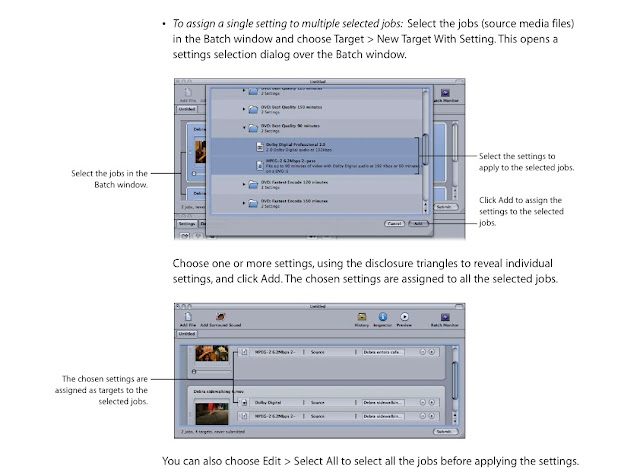Click the Dolby Digital Professional 2.0 setting icon

tap(260, 147)
